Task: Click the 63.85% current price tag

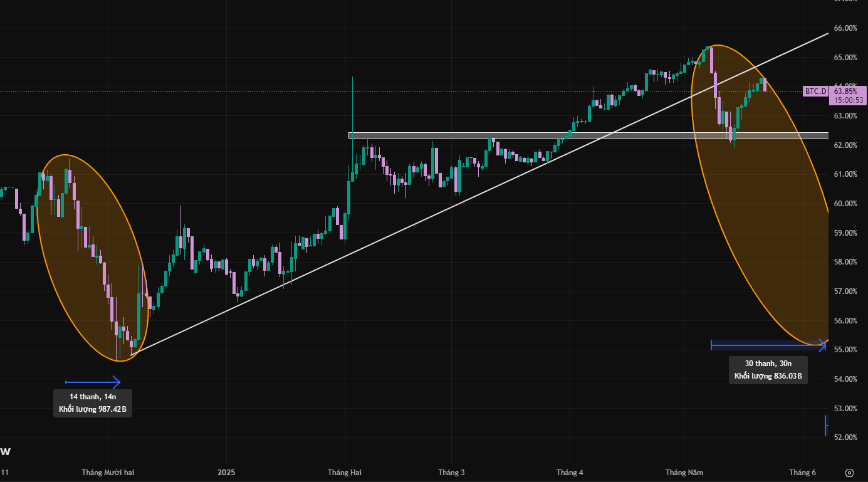Action: pos(845,91)
